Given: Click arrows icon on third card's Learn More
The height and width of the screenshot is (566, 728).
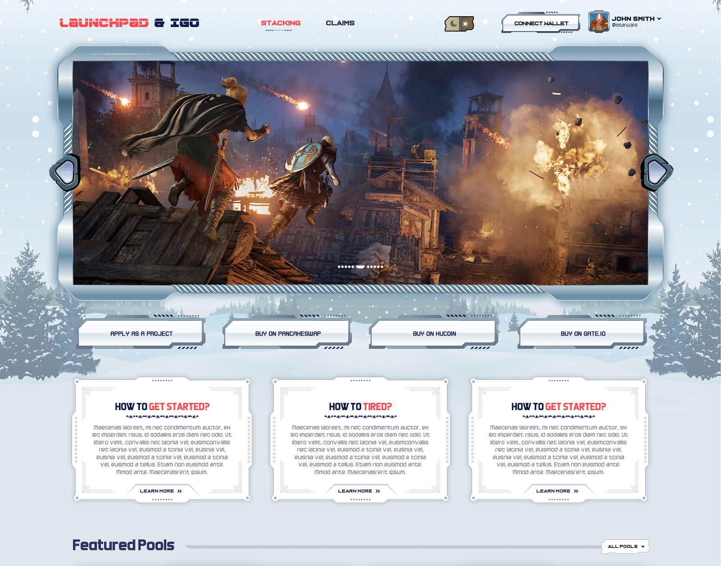Looking at the screenshot, I should [576, 491].
